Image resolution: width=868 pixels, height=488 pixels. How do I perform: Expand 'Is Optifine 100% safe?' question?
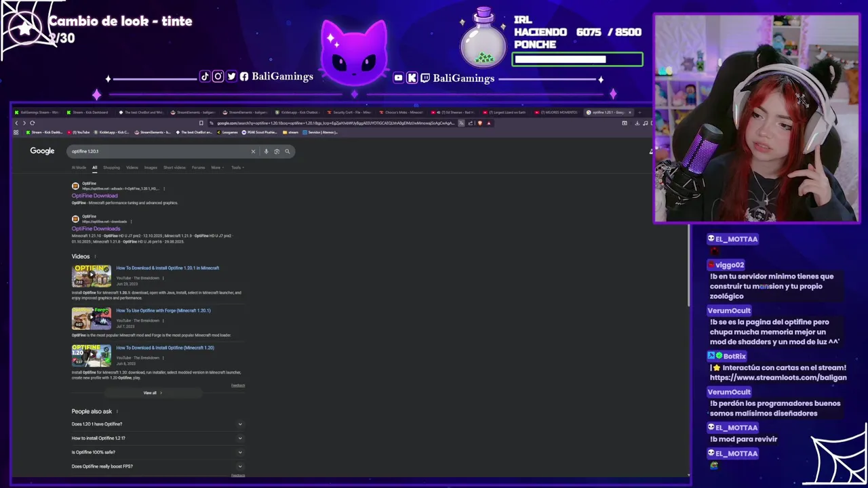click(x=157, y=452)
